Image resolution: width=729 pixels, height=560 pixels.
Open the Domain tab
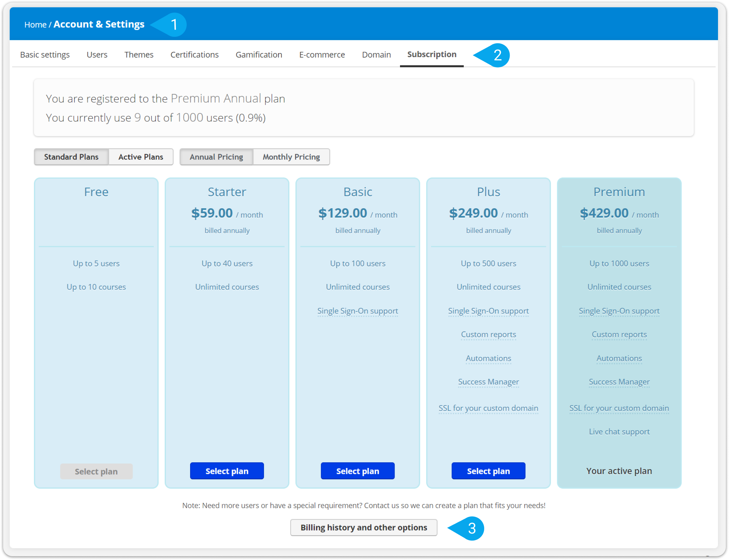[377, 54]
